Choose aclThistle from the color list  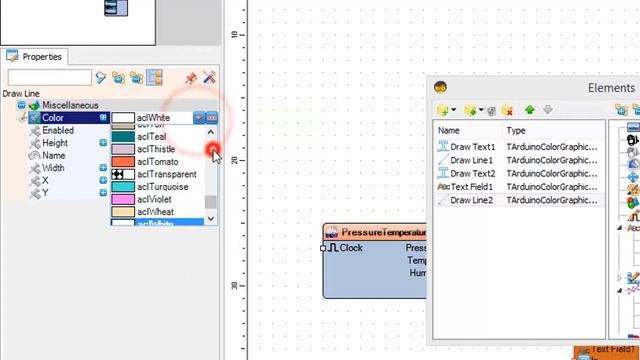pos(158,149)
